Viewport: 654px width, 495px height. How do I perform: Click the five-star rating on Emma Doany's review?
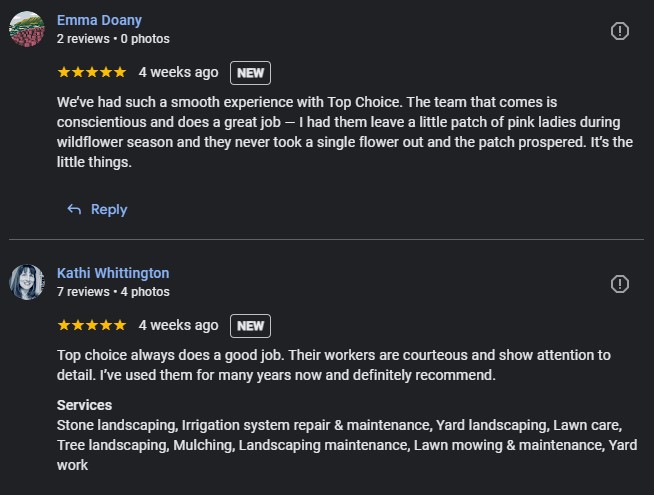pos(92,72)
